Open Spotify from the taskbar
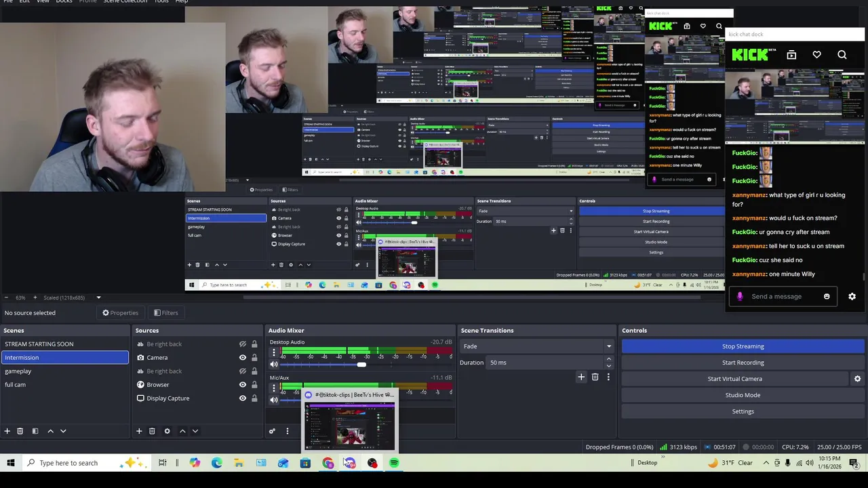The height and width of the screenshot is (488, 868). (x=394, y=463)
